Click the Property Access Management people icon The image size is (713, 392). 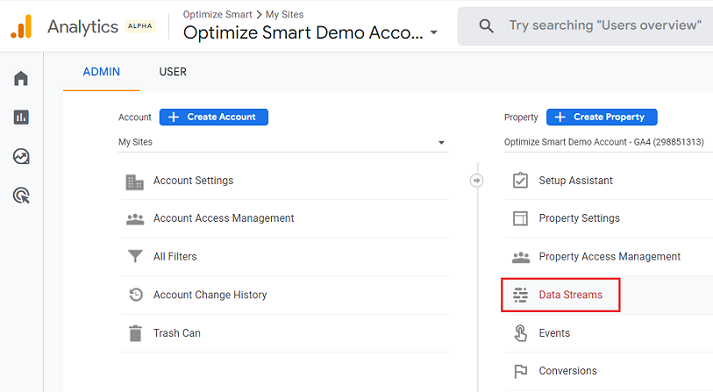[521, 257]
